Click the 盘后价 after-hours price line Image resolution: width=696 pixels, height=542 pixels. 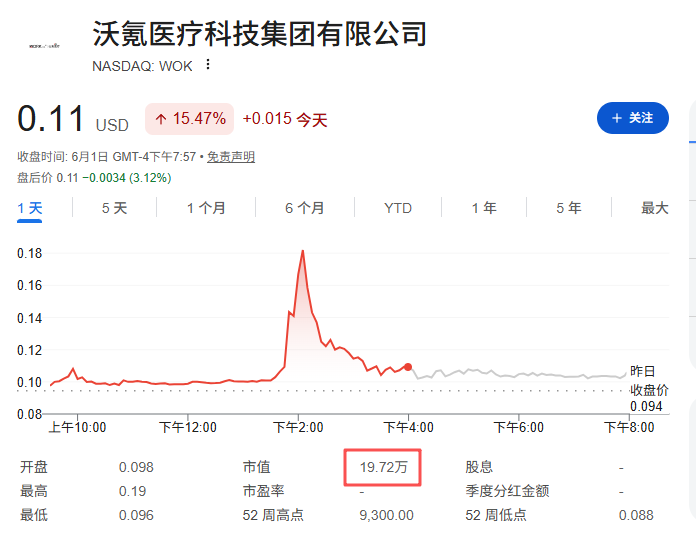click(94, 178)
